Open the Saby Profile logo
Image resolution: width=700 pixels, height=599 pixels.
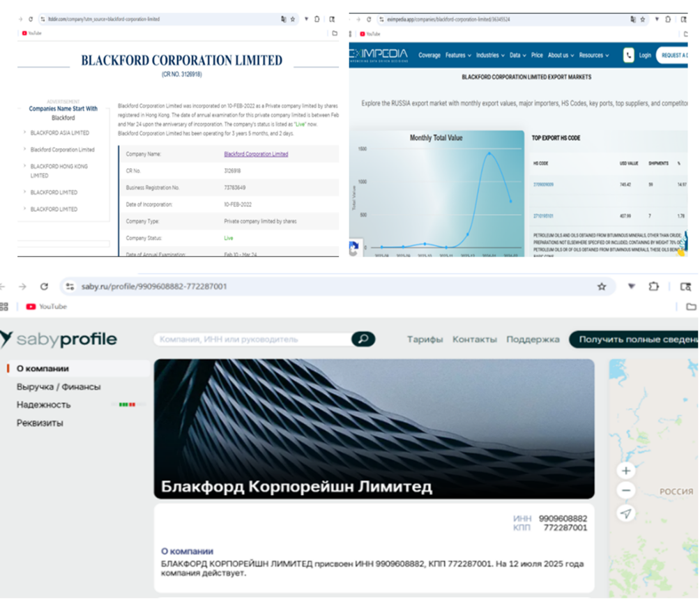click(59, 340)
